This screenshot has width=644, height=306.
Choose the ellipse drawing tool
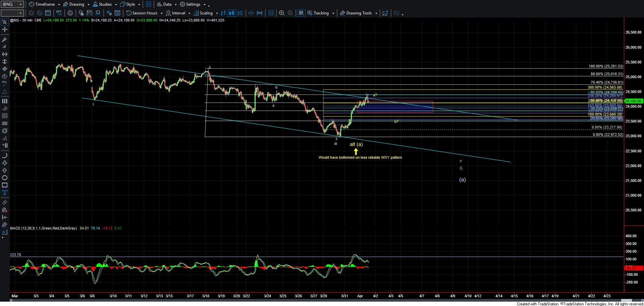point(5,178)
